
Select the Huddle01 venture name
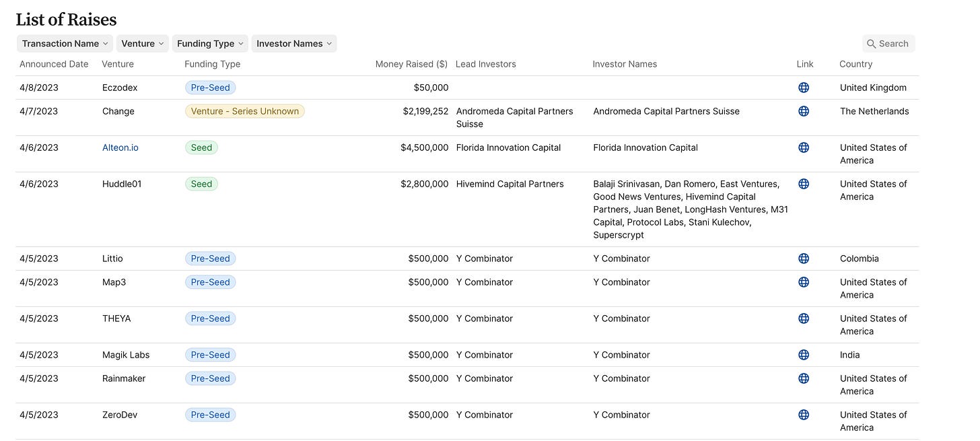pyautogui.click(x=122, y=184)
